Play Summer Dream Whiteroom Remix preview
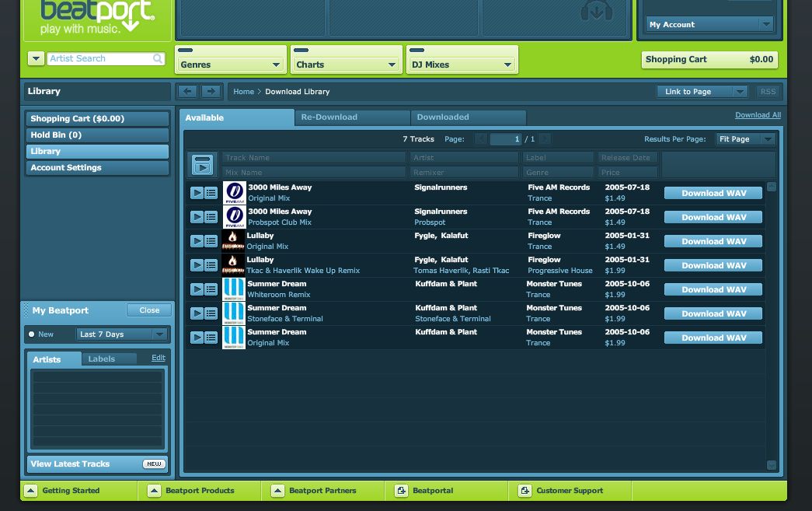812x511 pixels. (197, 289)
